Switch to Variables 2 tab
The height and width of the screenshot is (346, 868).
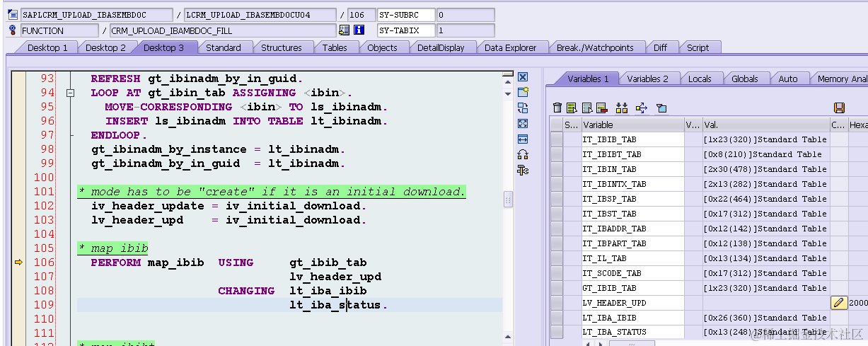647,79
